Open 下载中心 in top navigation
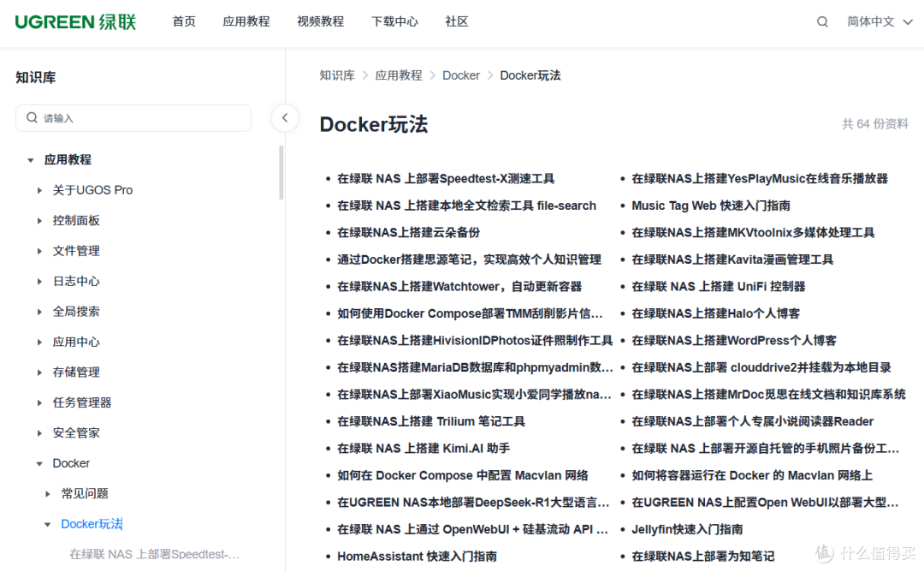The image size is (924, 572). coord(394,21)
